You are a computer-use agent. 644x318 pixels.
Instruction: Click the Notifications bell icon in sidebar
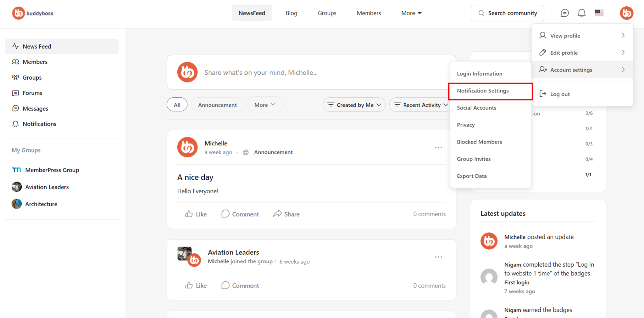(15, 124)
